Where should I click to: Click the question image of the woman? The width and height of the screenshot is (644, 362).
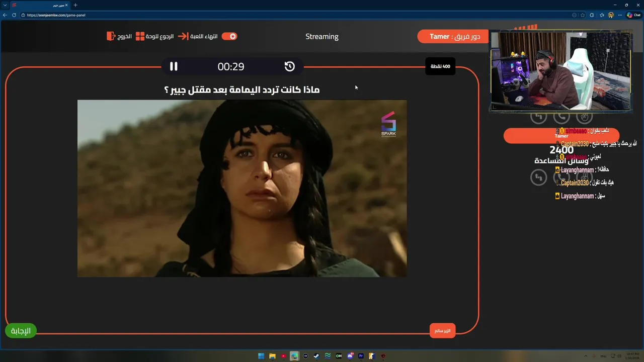[242, 188]
